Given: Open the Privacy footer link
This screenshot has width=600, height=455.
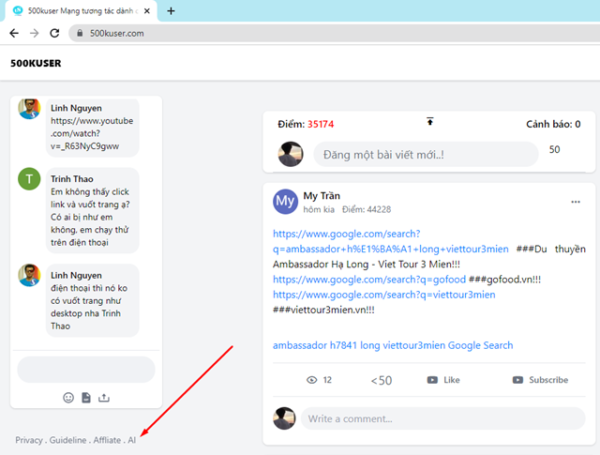Looking at the screenshot, I should (x=29, y=440).
